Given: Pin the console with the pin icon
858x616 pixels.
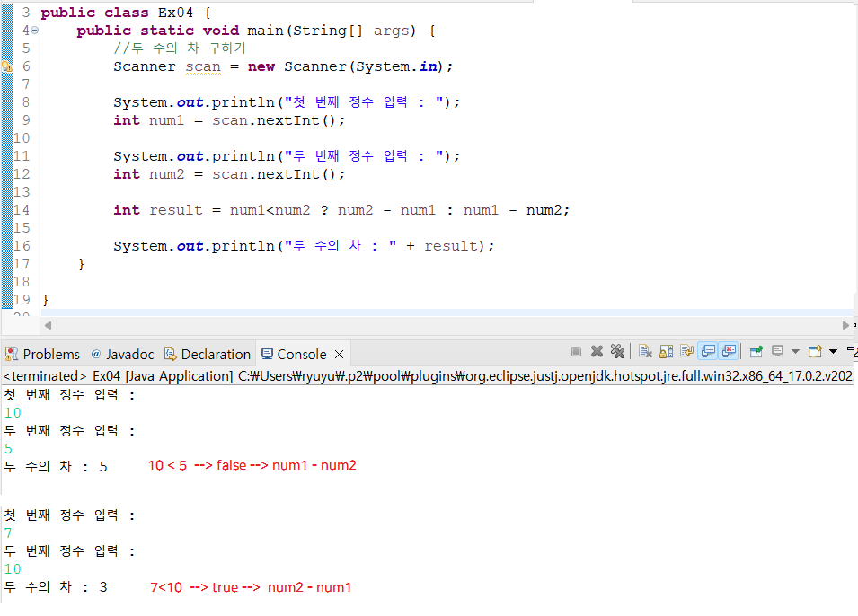Looking at the screenshot, I should pyautogui.click(x=756, y=352).
